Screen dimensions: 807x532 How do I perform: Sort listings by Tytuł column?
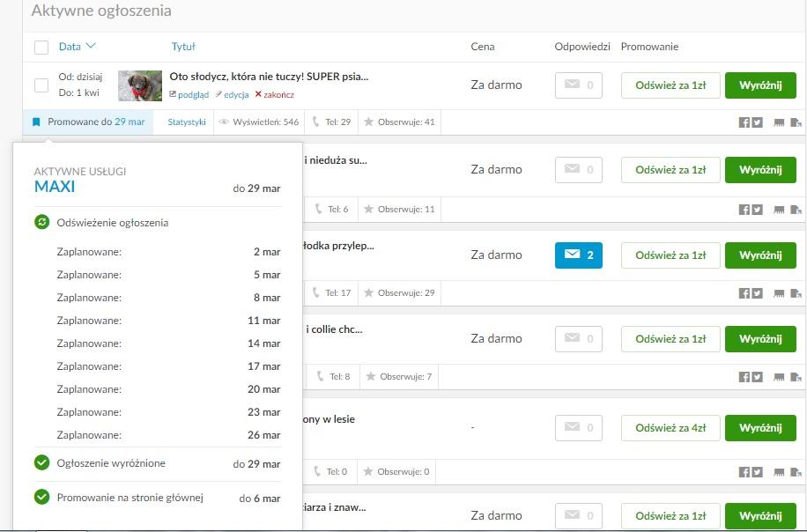[183, 47]
